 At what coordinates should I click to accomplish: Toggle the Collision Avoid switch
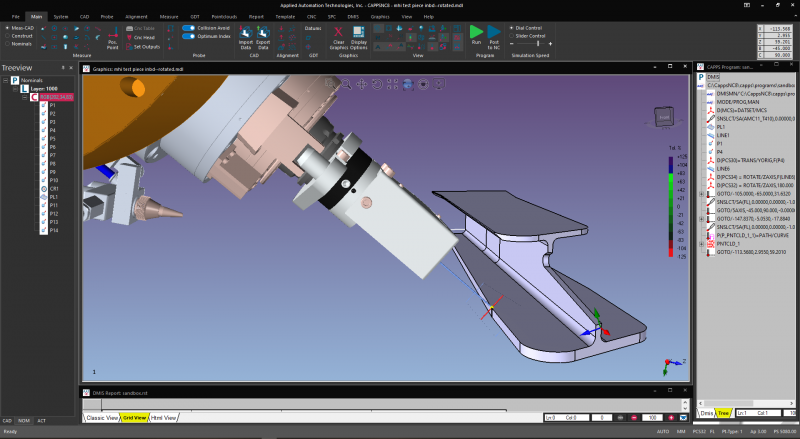tap(189, 28)
